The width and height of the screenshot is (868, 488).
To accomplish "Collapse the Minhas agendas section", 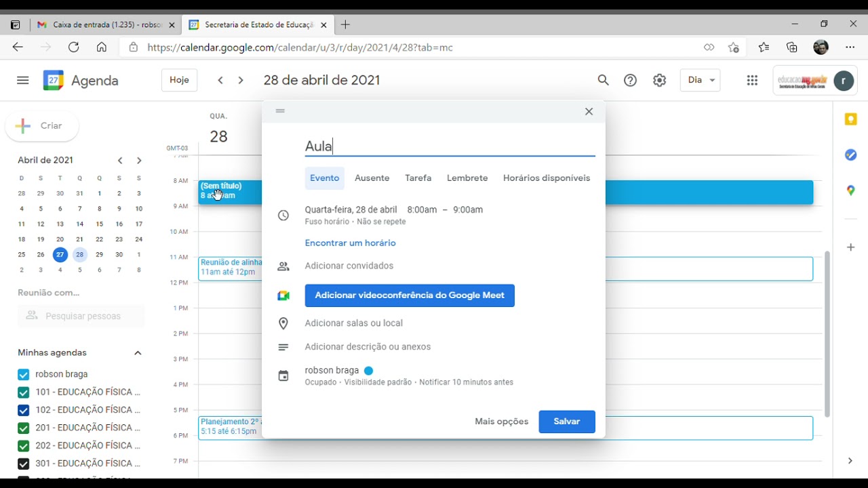I will 138,353.
